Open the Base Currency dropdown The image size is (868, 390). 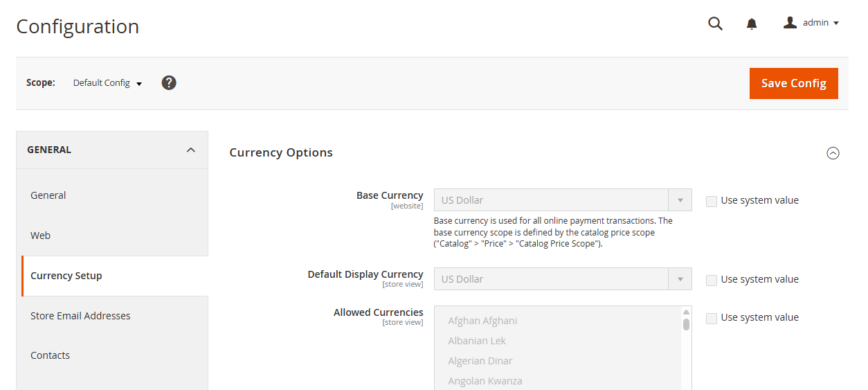pos(562,200)
